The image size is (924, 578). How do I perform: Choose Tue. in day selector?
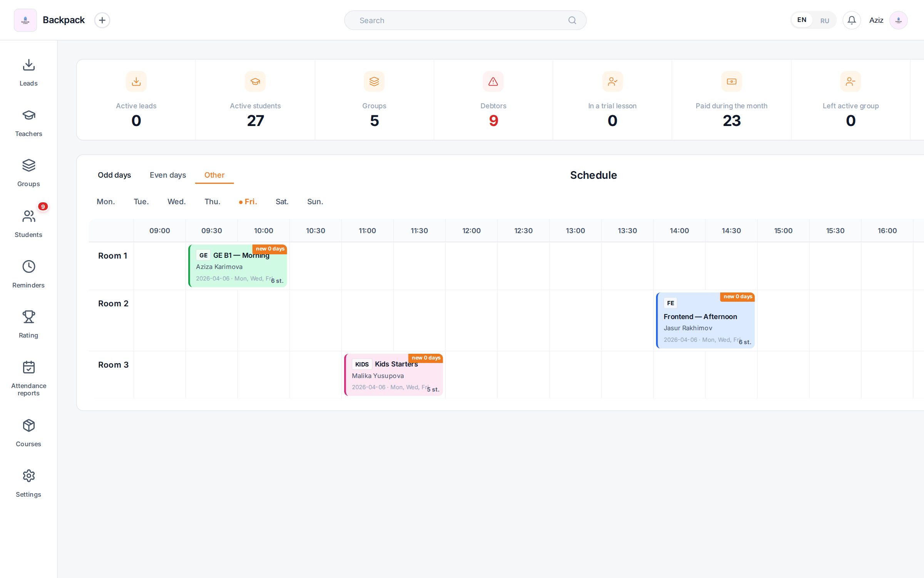point(141,202)
